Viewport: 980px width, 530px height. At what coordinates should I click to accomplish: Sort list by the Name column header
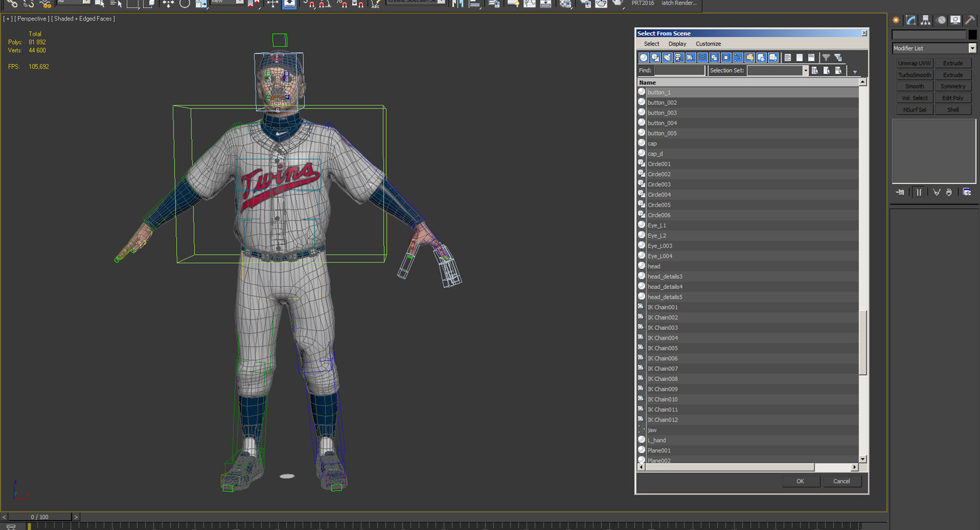pos(748,82)
